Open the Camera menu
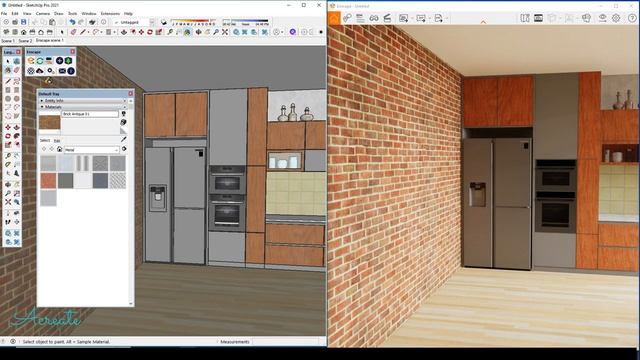The height and width of the screenshot is (360, 640). pyautogui.click(x=43, y=13)
